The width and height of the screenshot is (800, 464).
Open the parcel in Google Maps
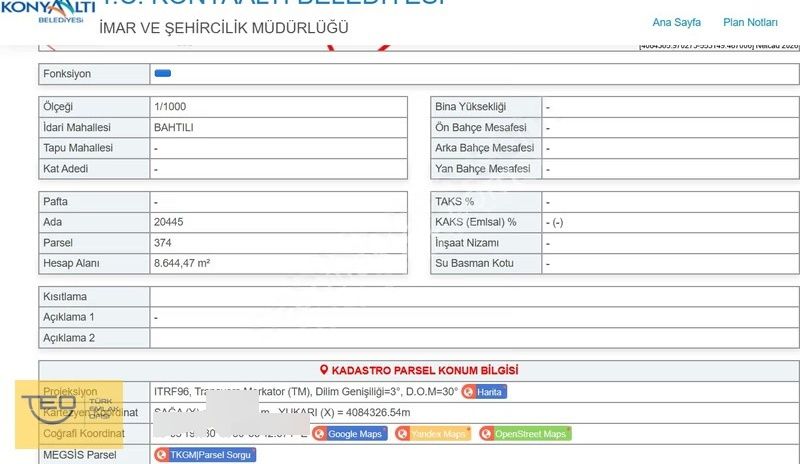[x=349, y=434]
